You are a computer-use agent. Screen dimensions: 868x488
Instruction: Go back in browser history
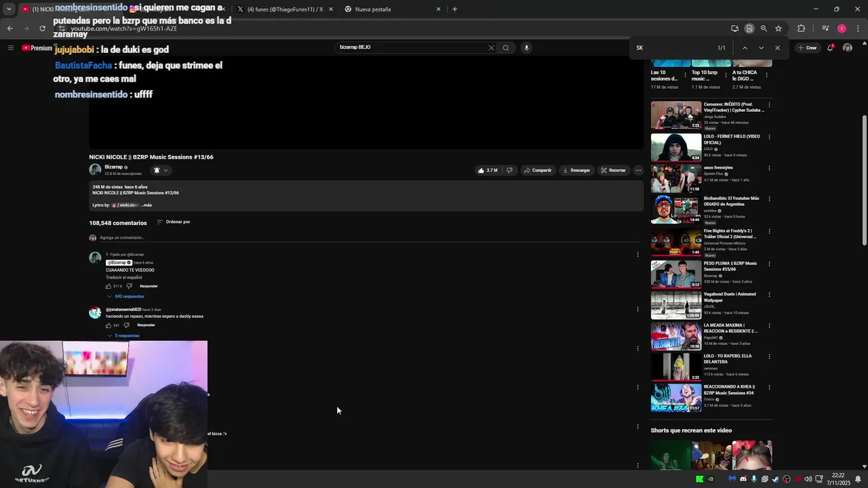pos(9,28)
